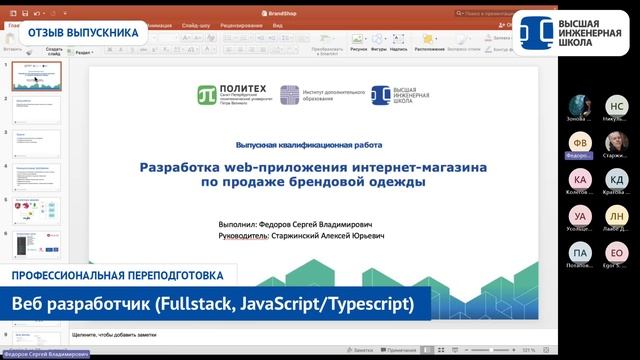Select participant avatar ЛН
The height and width of the screenshot is (360, 640).
tap(617, 216)
